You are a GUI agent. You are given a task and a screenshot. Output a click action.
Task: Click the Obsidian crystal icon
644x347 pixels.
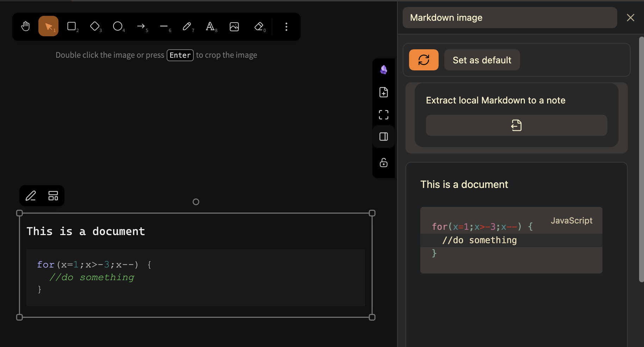[384, 70]
